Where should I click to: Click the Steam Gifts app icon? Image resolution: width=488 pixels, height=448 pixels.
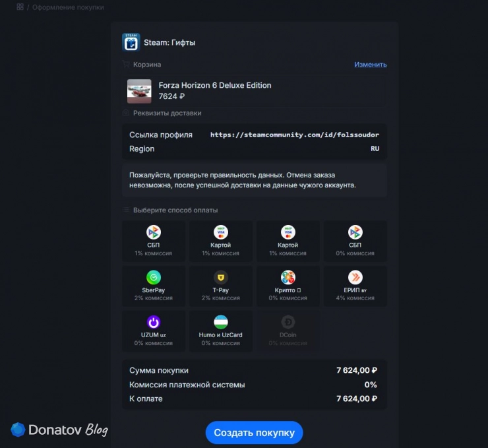point(131,42)
